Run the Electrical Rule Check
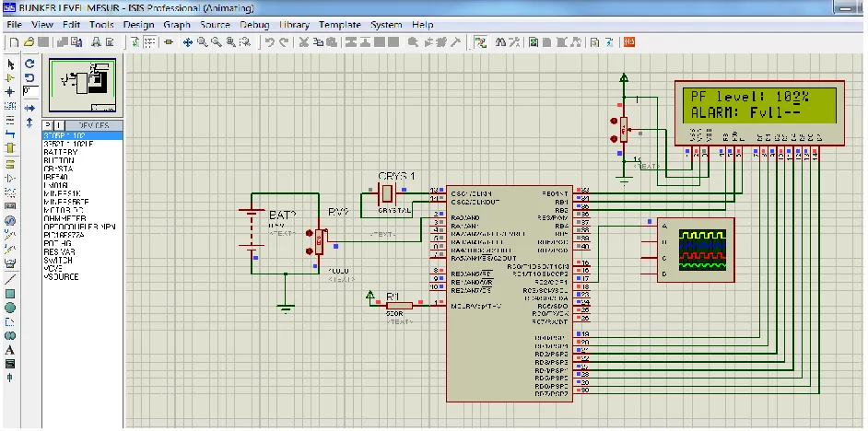868x431 pixels. (609, 42)
